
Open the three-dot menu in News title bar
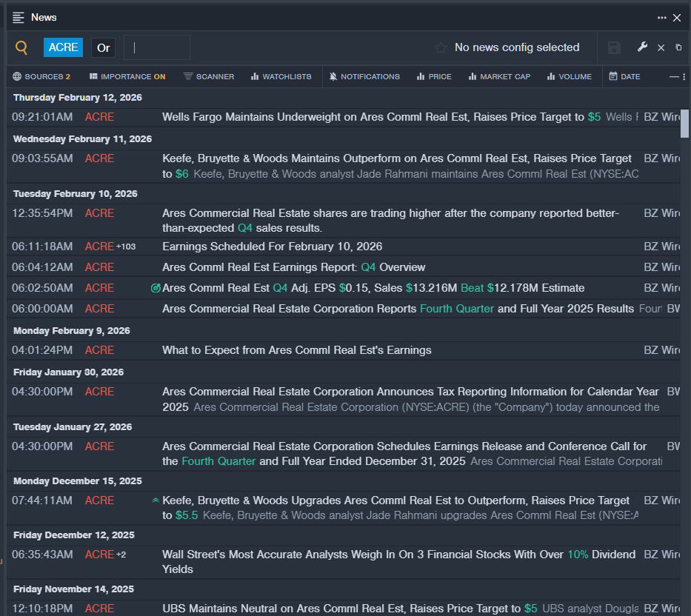[x=661, y=18]
